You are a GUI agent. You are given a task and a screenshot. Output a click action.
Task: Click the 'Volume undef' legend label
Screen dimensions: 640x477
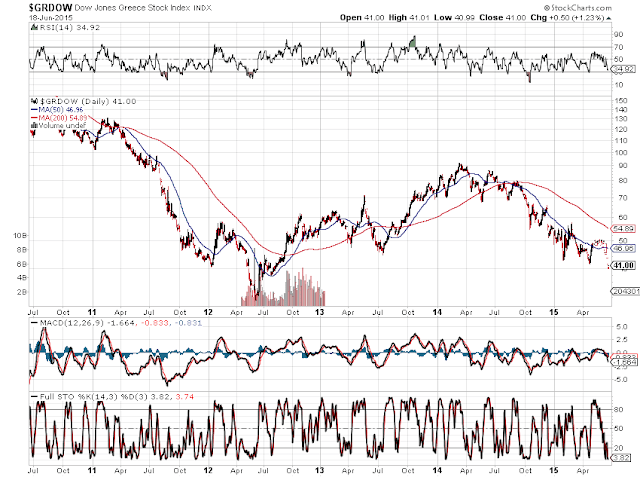tap(62, 125)
